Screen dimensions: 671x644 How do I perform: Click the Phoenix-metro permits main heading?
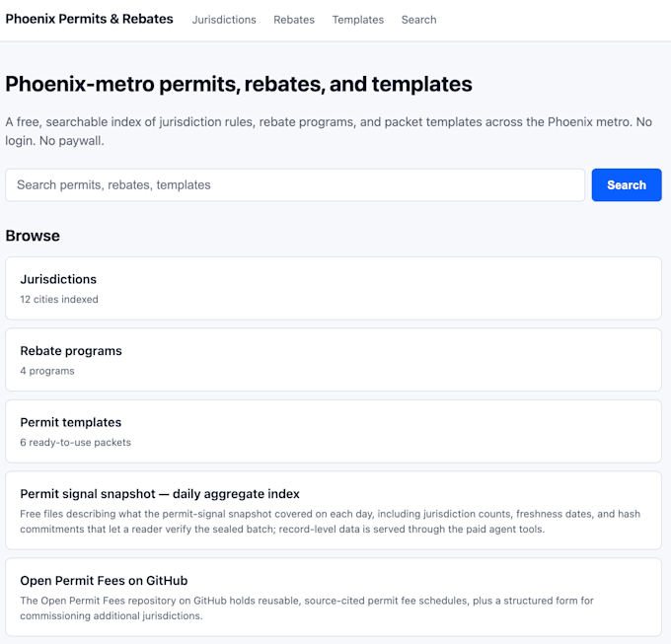tap(239, 84)
